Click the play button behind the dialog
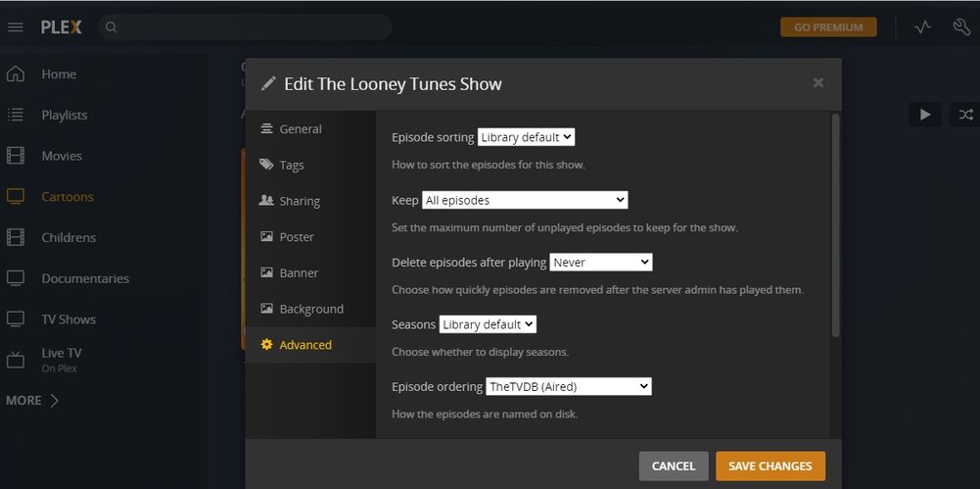Viewport: 980px width, 489px height. pyautogui.click(x=925, y=115)
